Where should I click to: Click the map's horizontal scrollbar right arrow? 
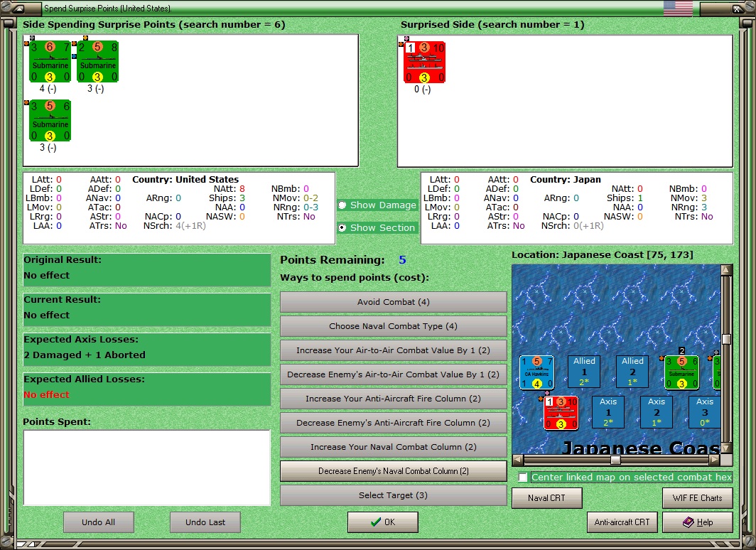(715, 460)
